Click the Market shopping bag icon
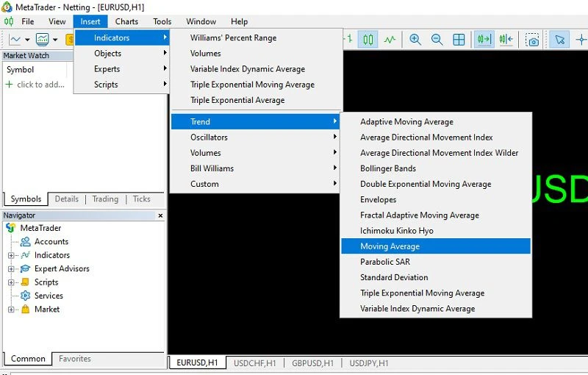 pos(26,309)
